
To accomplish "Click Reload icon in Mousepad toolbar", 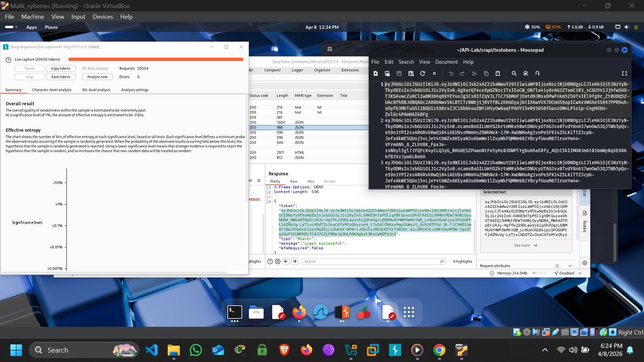I will point(422,73).
